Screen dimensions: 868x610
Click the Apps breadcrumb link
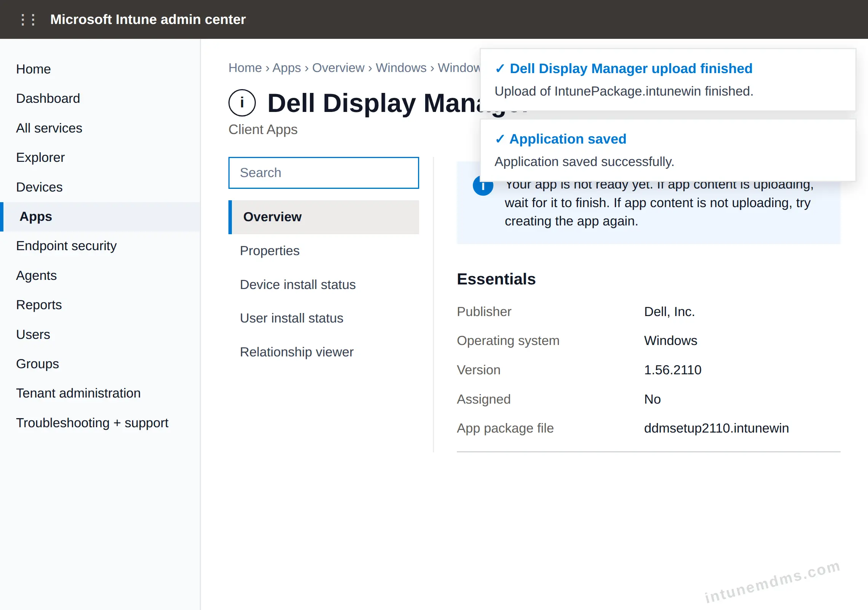[287, 68]
